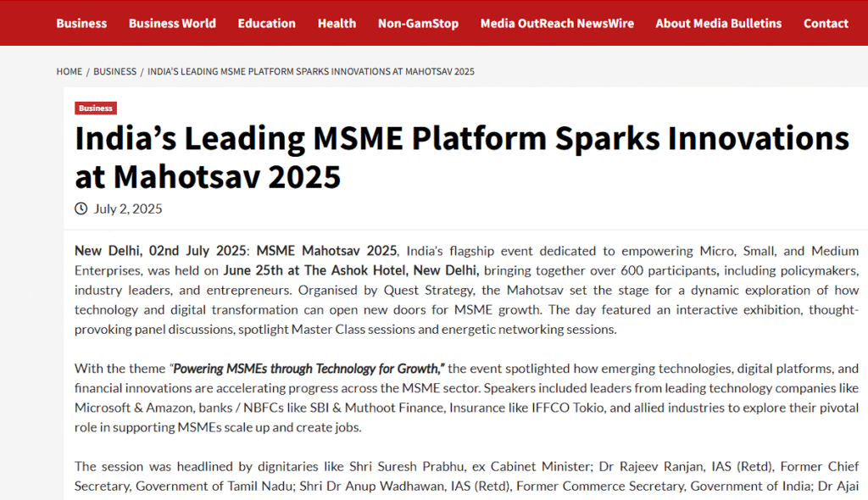Click the HOME breadcrumb link

pos(70,71)
